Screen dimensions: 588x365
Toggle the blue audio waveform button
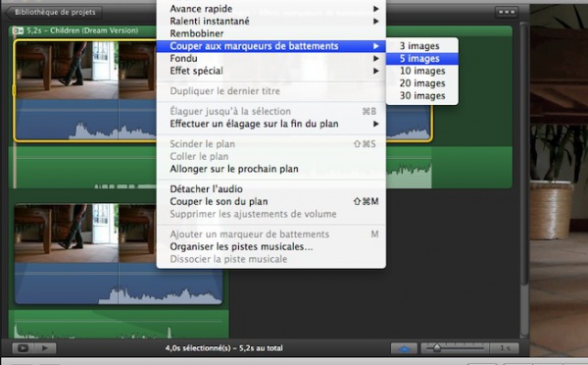[404, 348]
